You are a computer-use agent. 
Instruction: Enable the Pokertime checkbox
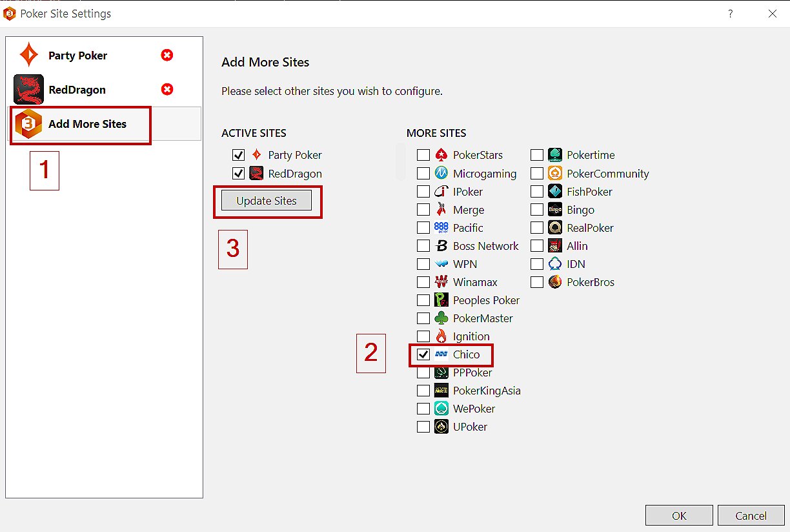click(x=537, y=155)
